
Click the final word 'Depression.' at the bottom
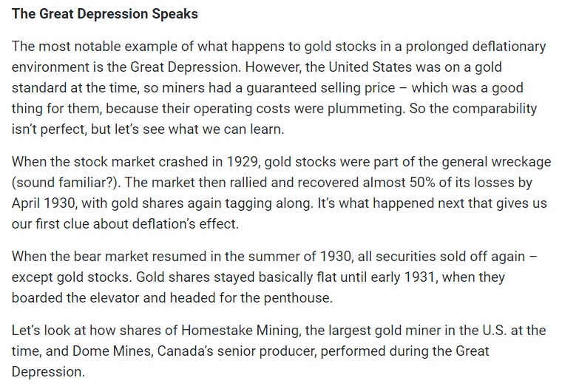coord(48,372)
